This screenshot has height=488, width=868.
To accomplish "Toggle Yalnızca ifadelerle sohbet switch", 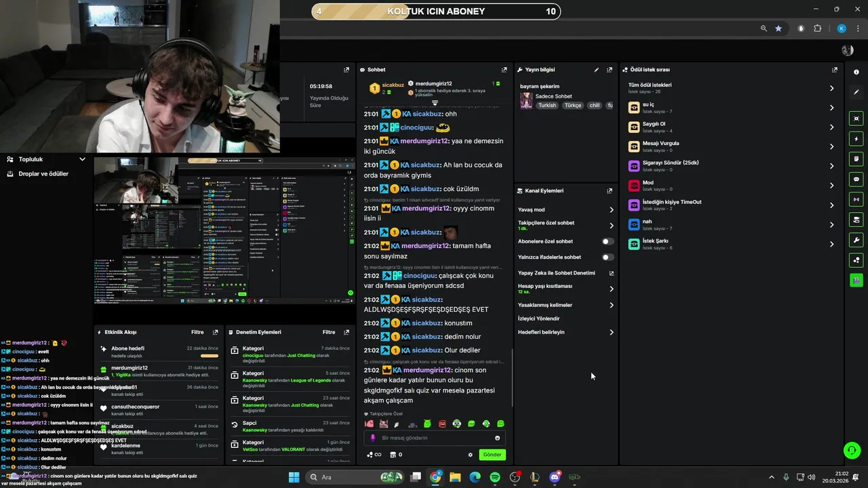I will point(608,258).
